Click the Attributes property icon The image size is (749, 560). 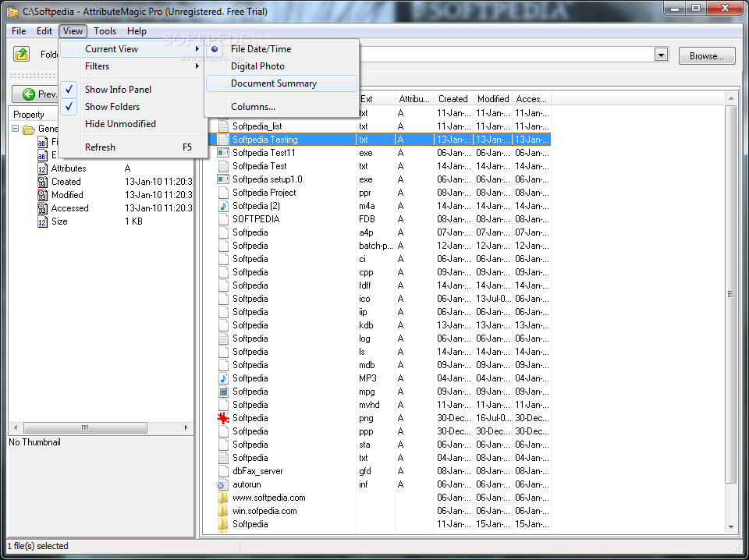click(42, 168)
